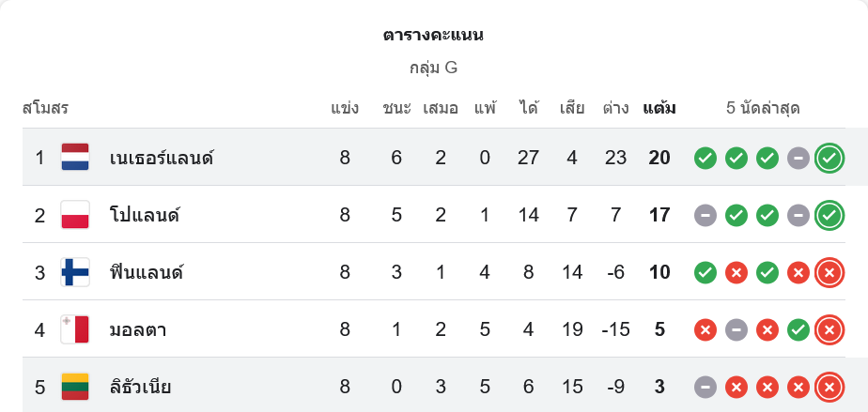Select the ฟินแลนด์ team name
Image resolution: width=868 pixels, height=412 pixels.
coord(146,272)
